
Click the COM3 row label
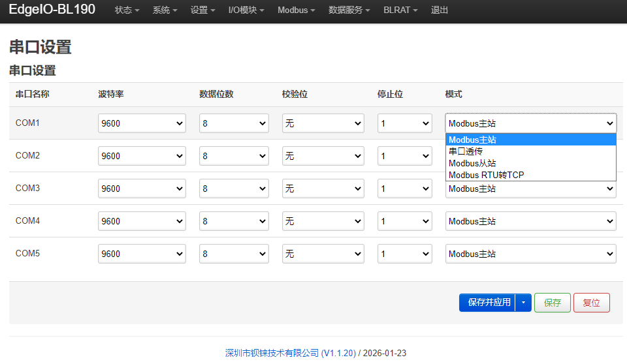(27, 188)
